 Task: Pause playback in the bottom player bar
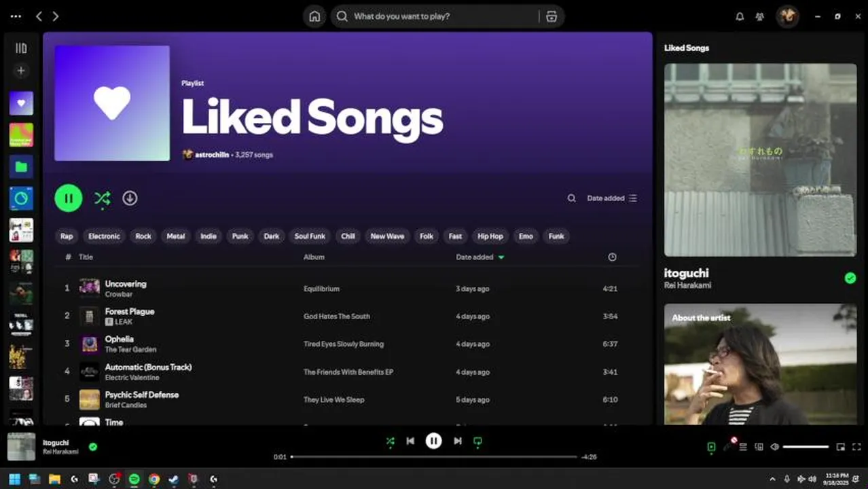(434, 441)
